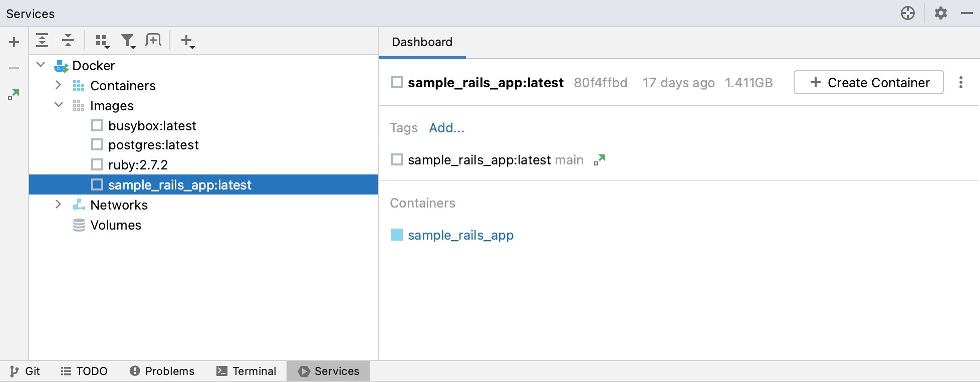Viewport: 980px width, 382px height.
Task: Switch to the Problems tab
Action: tap(162, 371)
